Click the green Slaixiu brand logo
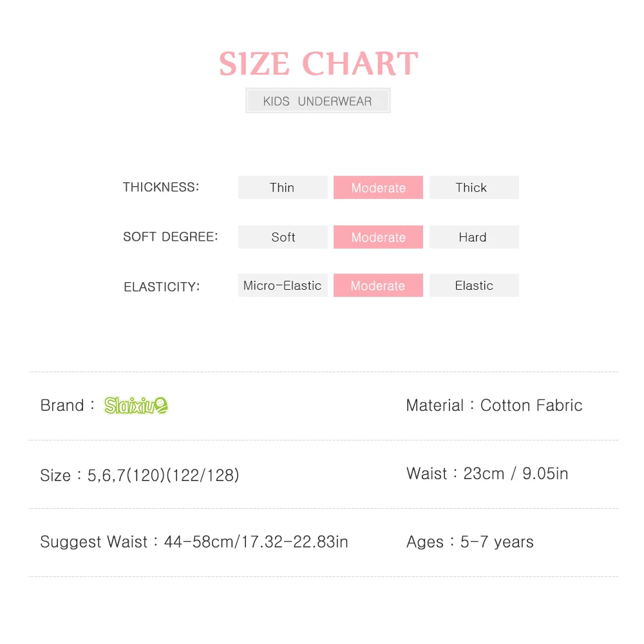The height and width of the screenshot is (644, 644). coord(136,405)
